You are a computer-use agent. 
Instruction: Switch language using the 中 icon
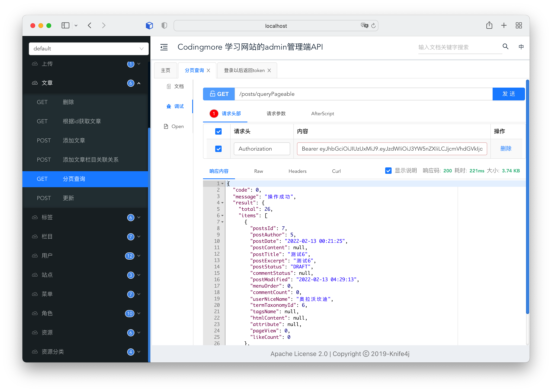(x=521, y=47)
